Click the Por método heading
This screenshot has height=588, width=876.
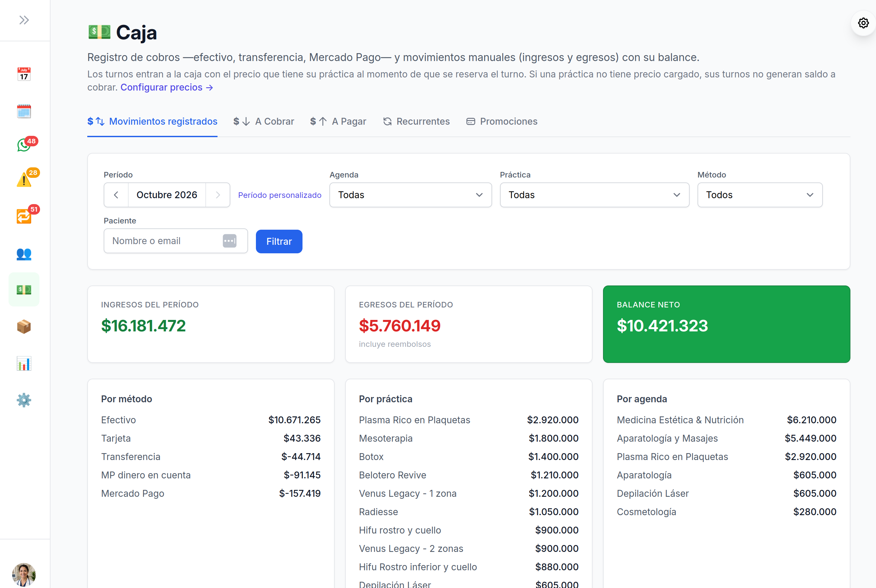[x=126, y=399]
